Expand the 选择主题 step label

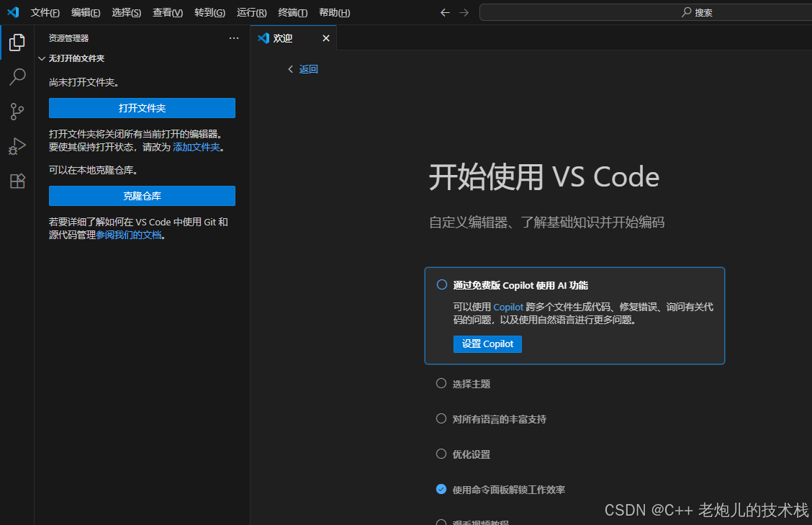click(472, 384)
